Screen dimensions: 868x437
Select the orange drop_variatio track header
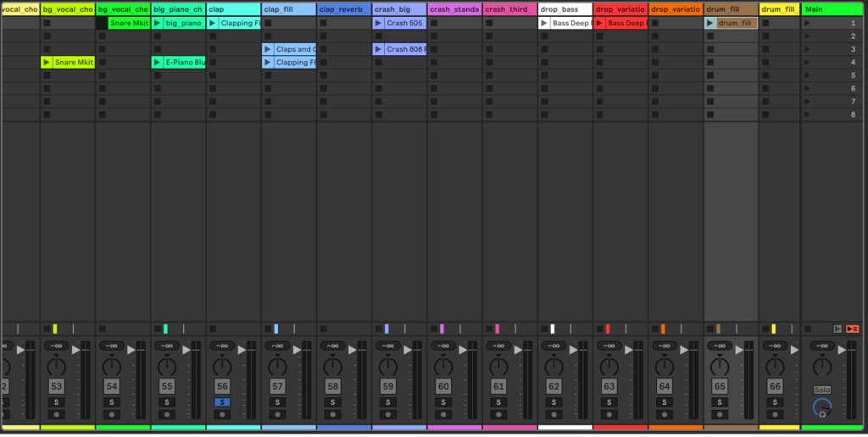pyautogui.click(x=676, y=9)
